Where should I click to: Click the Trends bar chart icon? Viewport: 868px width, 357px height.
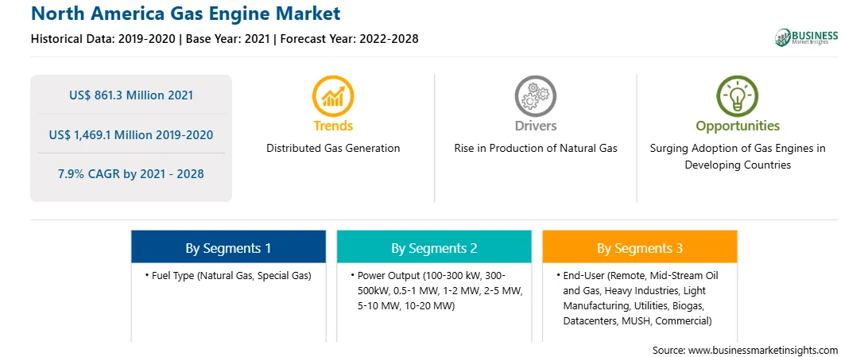coord(333,96)
